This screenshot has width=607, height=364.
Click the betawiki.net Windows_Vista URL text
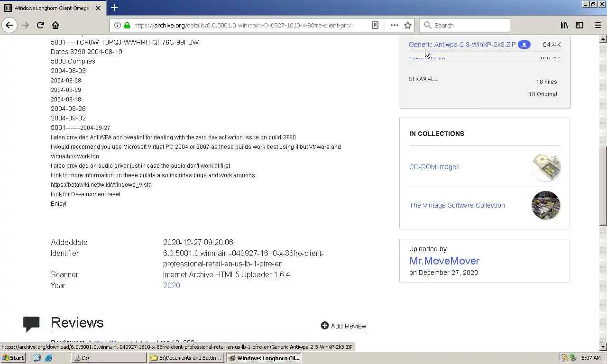coord(101,185)
